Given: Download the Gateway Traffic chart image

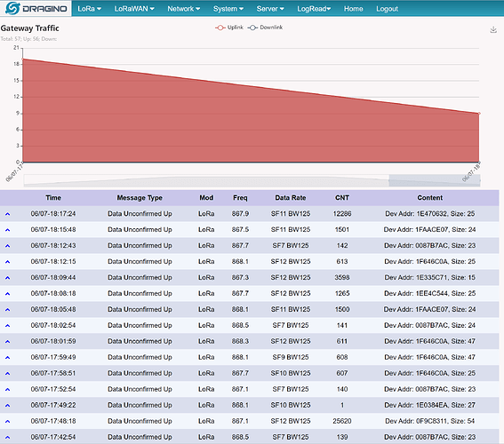Looking at the screenshot, I should click(x=493, y=29).
